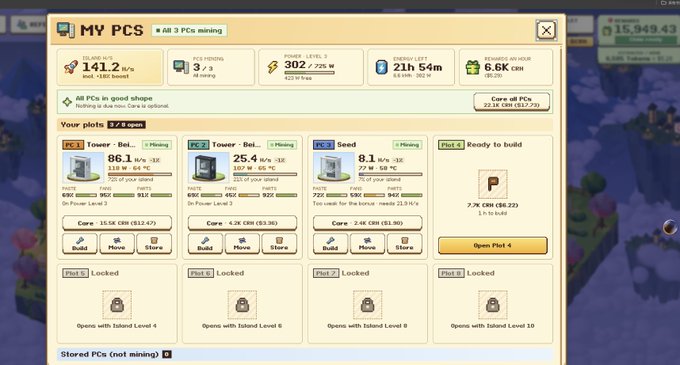680x365 pixels.
Task: Select Move for PC 3
Action: pos(367,244)
